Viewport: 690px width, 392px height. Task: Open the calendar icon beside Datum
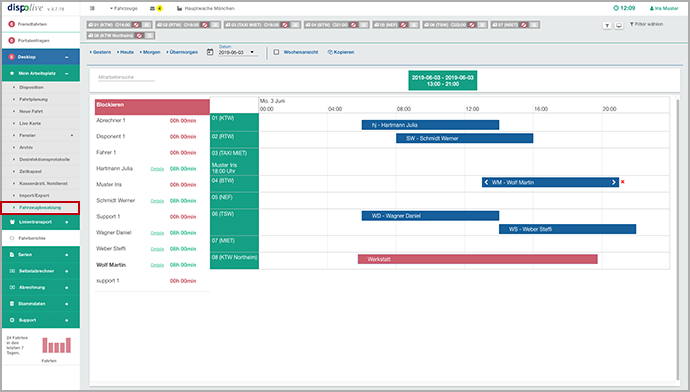pos(210,52)
